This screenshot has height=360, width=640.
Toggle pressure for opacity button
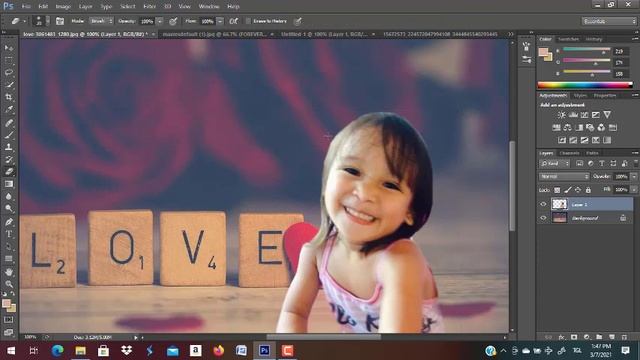tap(173, 21)
